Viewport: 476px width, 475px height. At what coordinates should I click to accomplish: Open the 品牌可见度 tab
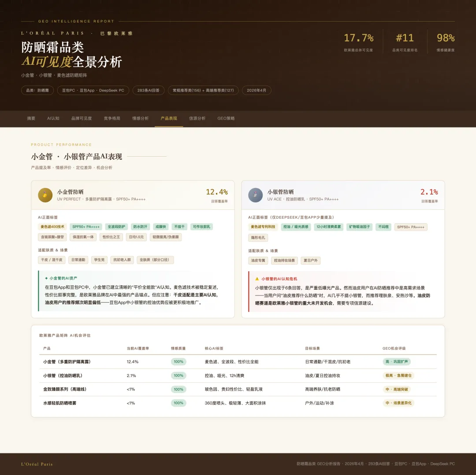tap(82, 119)
